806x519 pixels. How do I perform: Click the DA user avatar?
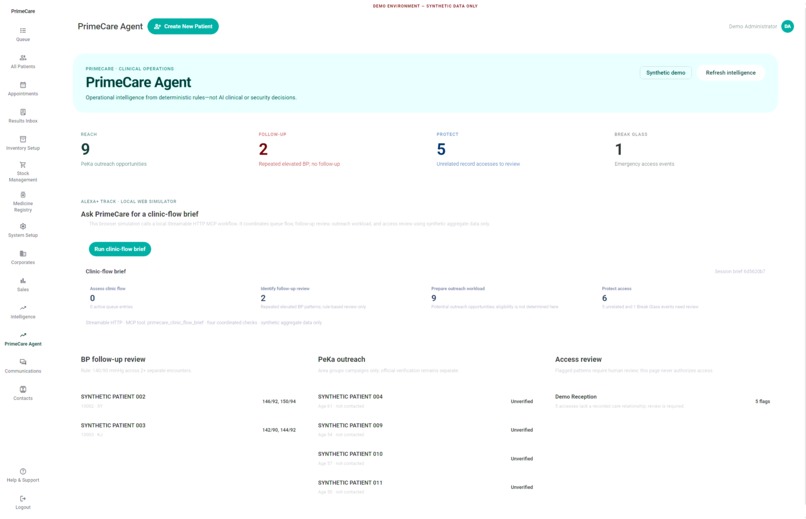787,26
